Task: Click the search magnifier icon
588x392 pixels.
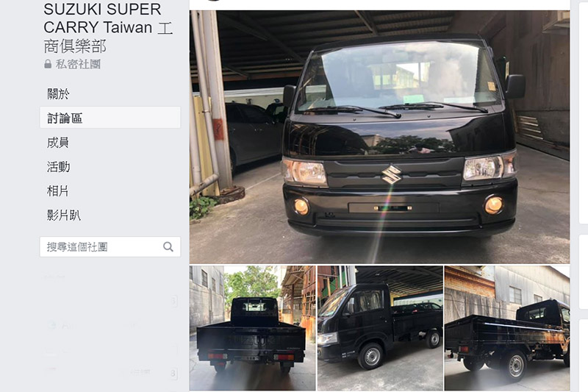Action: tap(168, 247)
